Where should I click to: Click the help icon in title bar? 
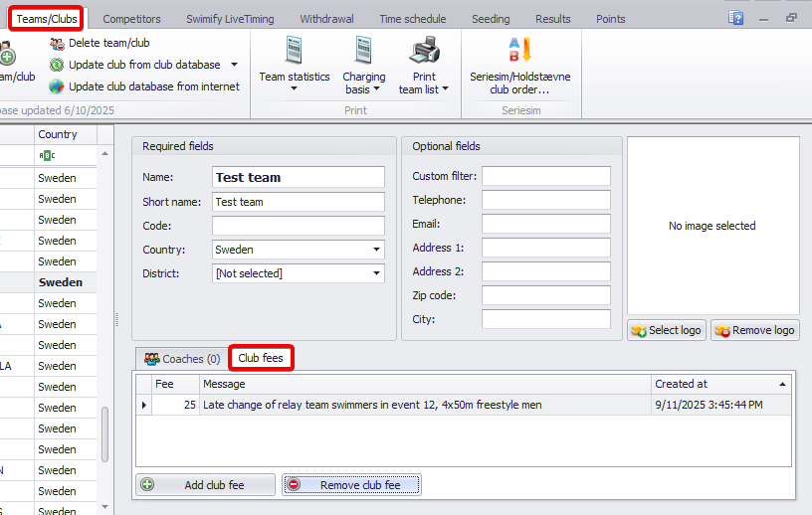[x=736, y=18]
